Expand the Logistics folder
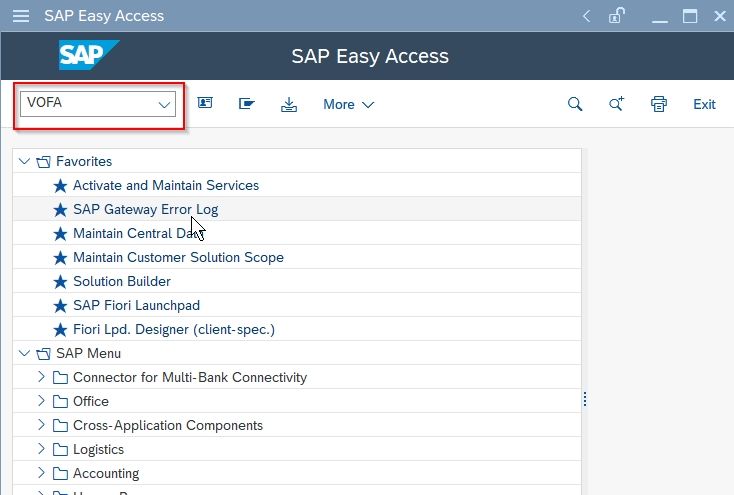 (41, 449)
